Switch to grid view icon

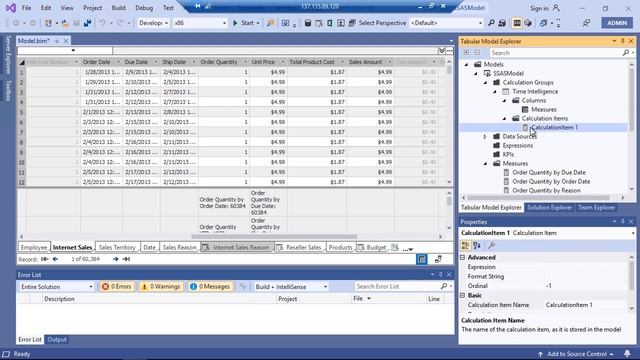pos(422,259)
